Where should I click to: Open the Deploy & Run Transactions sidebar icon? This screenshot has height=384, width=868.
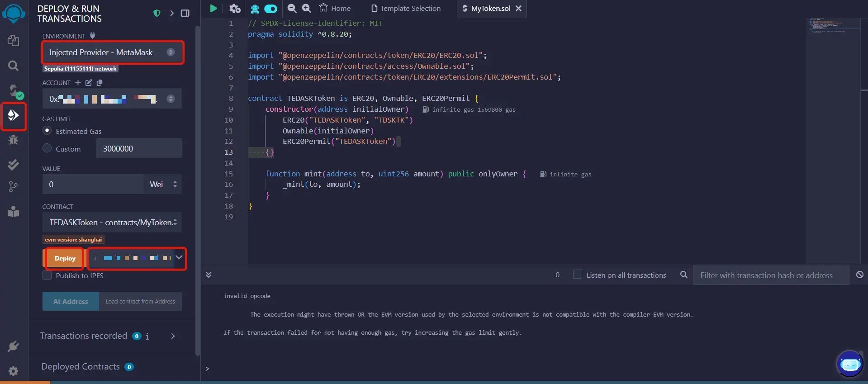[x=14, y=115]
